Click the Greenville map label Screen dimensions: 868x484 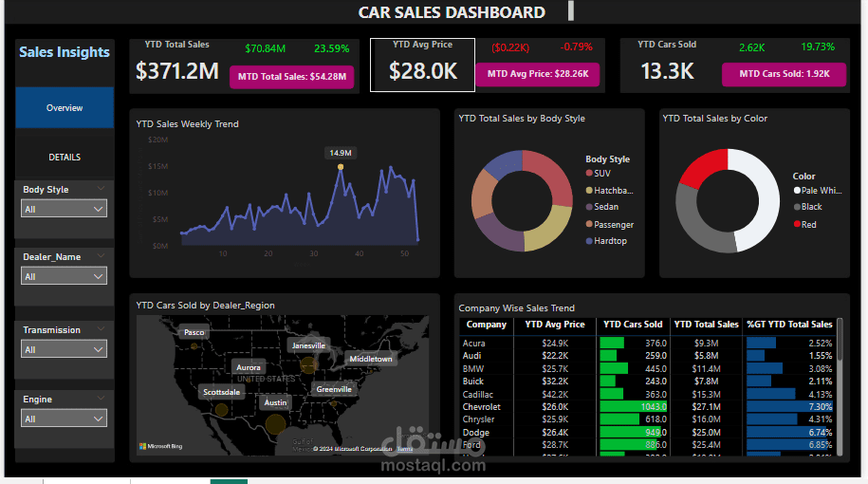tap(334, 389)
